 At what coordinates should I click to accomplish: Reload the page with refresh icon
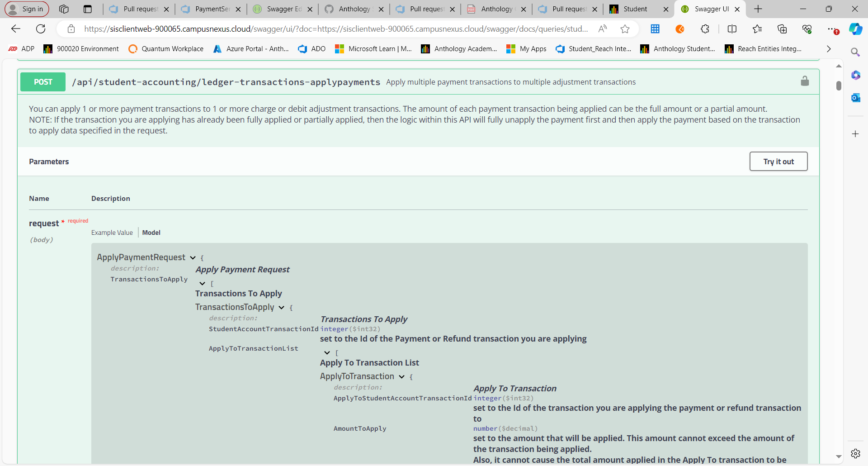41,29
